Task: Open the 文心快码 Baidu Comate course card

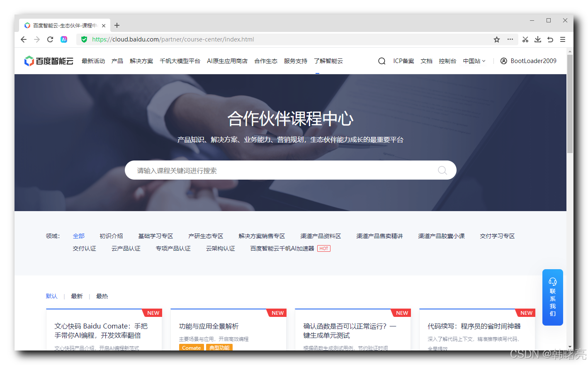Action: pos(104,330)
